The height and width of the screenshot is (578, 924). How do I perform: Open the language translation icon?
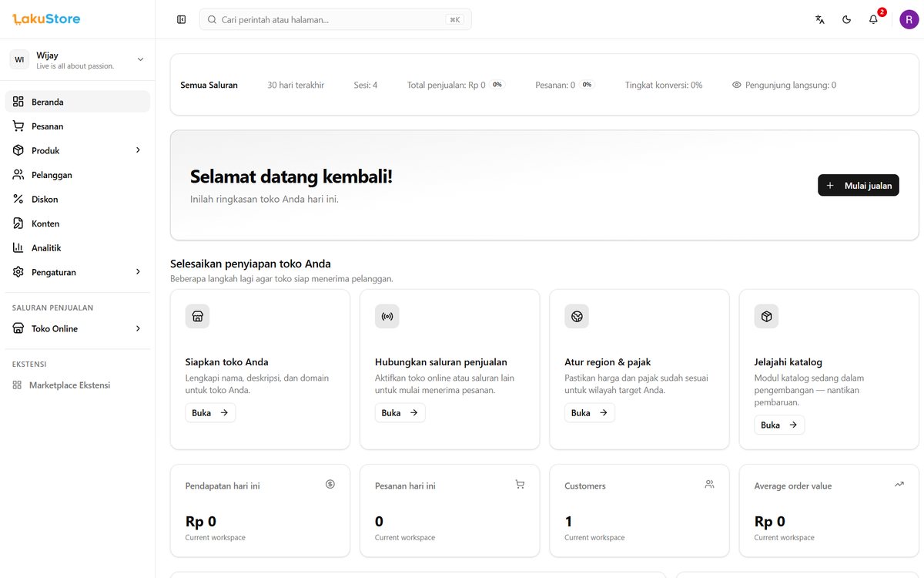(820, 19)
